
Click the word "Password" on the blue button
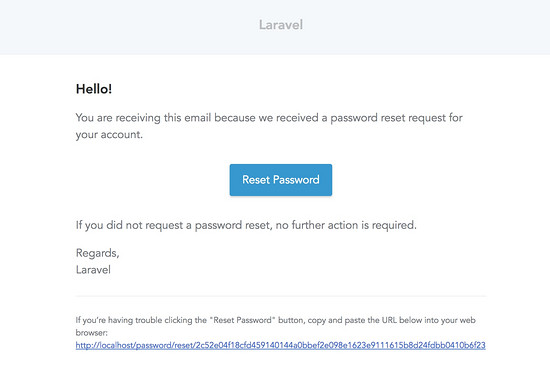(x=296, y=180)
